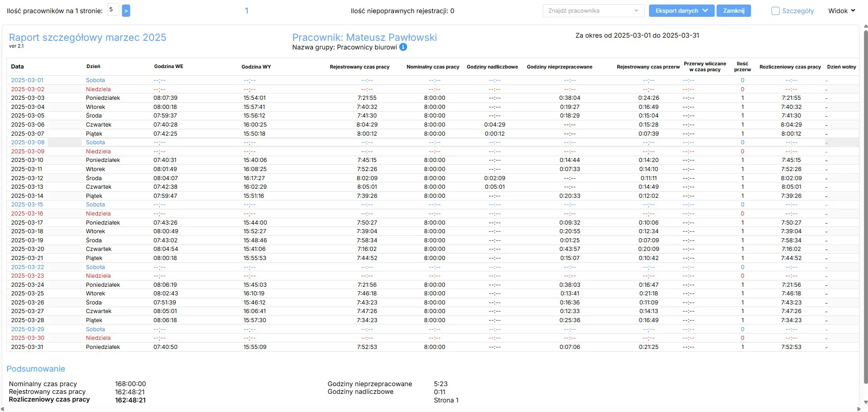Click the 2025-03-26 date cell
The image size is (868, 412).
(28, 303)
